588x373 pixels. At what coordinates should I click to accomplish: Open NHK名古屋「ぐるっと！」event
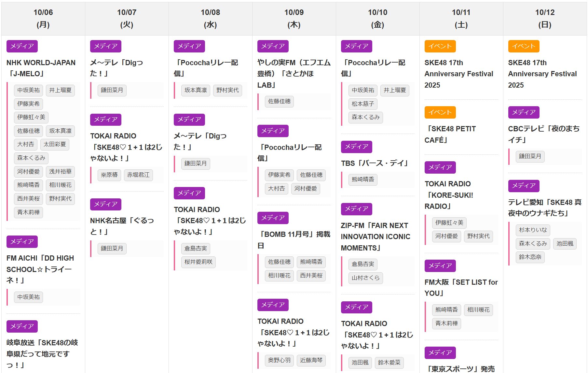click(x=122, y=226)
